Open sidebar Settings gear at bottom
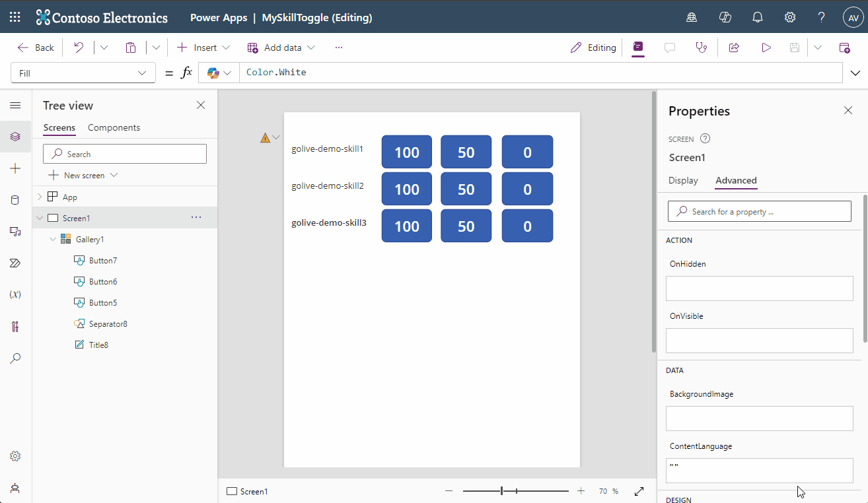868x503 pixels. tap(15, 456)
